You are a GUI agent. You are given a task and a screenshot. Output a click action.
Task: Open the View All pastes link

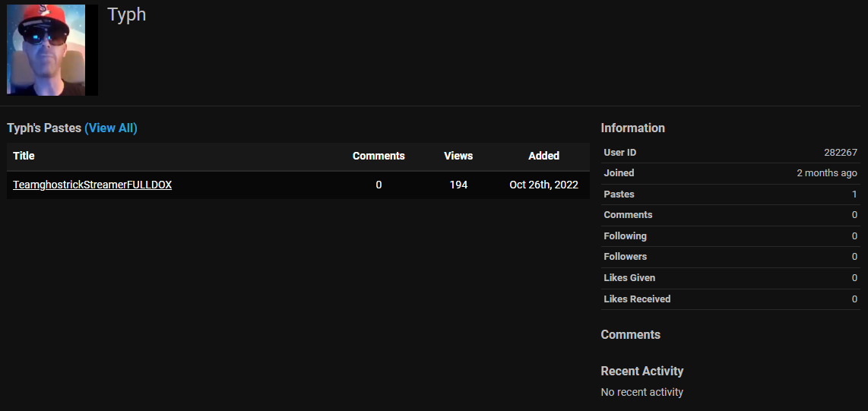click(x=111, y=128)
